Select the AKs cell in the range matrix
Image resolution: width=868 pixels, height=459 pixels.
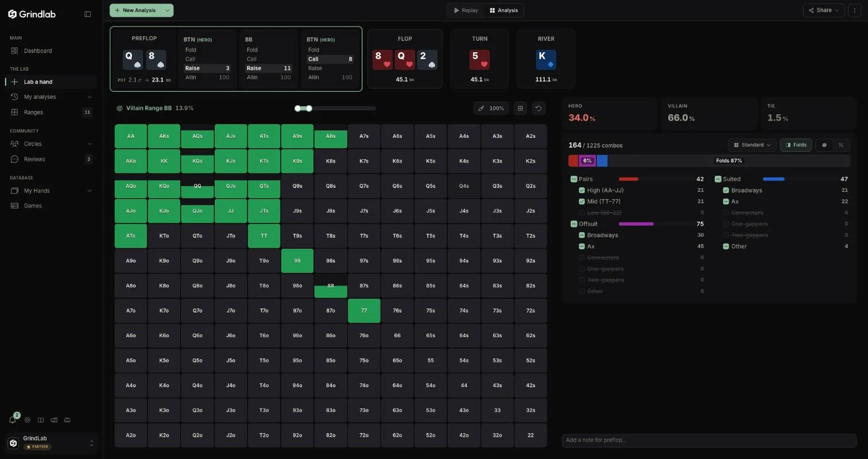pyautogui.click(x=164, y=136)
